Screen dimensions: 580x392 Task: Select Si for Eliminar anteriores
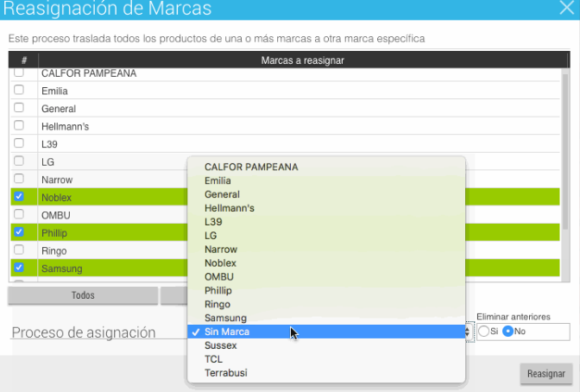click(x=484, y=331)
